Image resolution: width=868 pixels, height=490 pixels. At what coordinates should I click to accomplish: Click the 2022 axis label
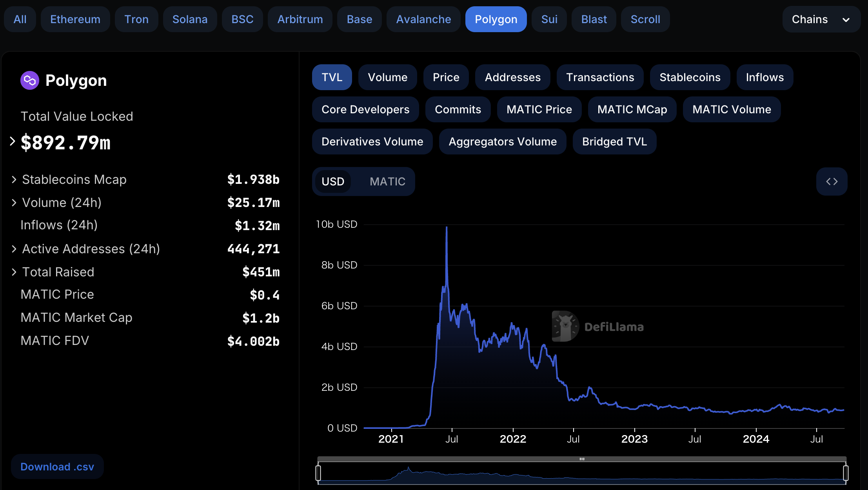[513, 439]
